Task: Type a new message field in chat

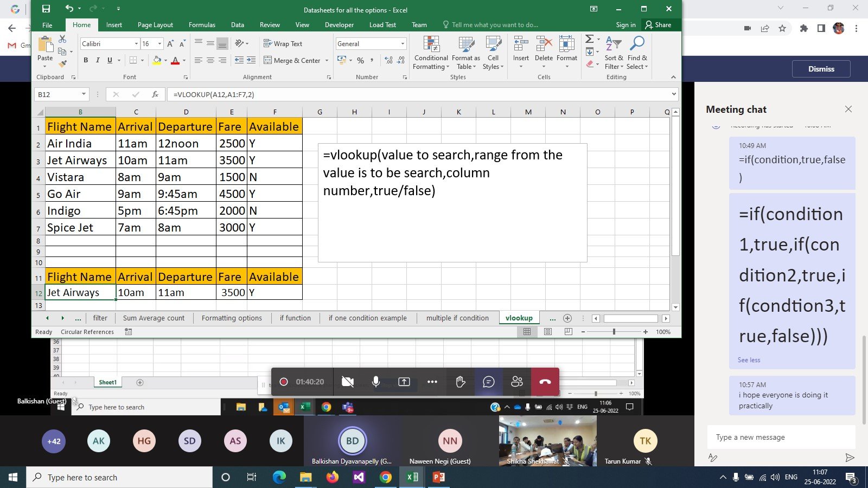Action: (x=781, y=437)
